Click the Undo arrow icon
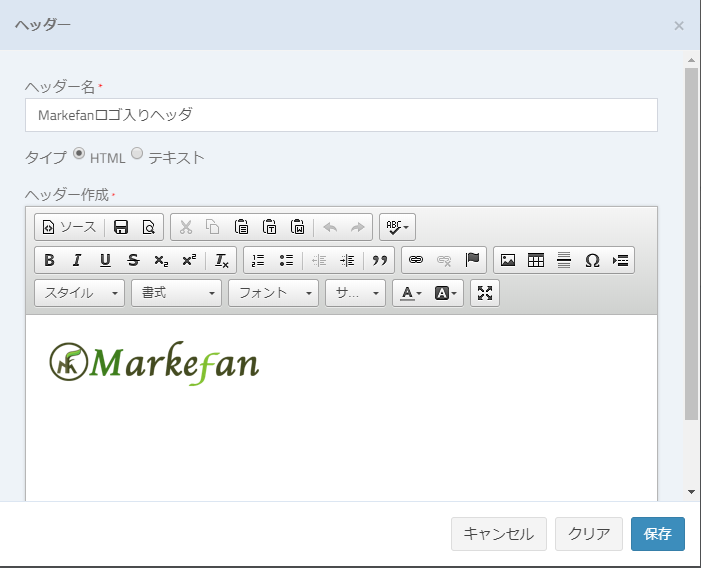 [x=330, y=227]
